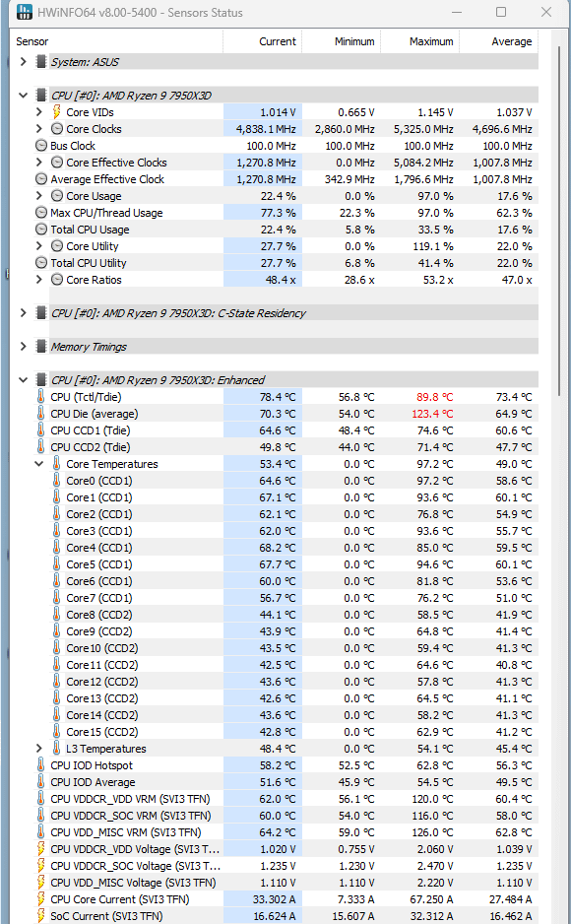Click the Current column header

(263, 41)
